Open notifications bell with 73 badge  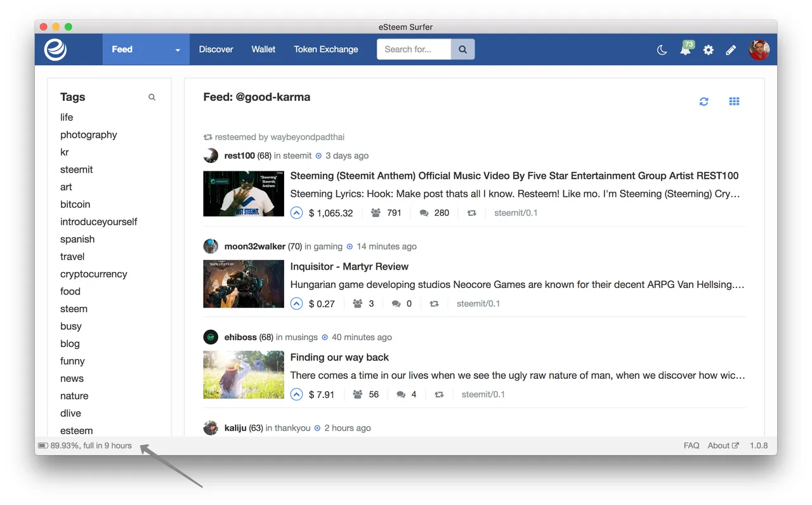click(x=686, y=49)
